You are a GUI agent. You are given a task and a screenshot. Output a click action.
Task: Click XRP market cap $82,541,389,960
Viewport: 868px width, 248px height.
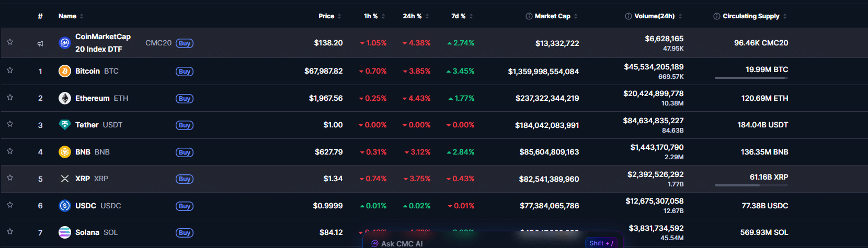coord(549,179)
